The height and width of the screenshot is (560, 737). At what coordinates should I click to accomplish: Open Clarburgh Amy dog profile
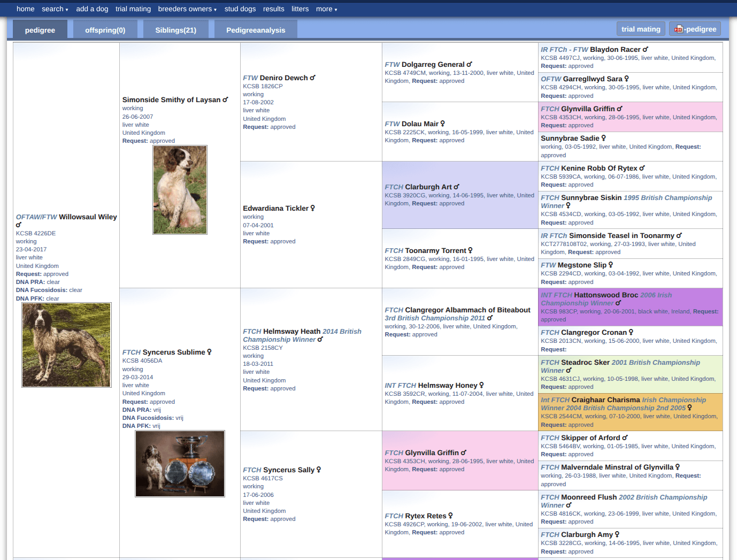point(587,534)
